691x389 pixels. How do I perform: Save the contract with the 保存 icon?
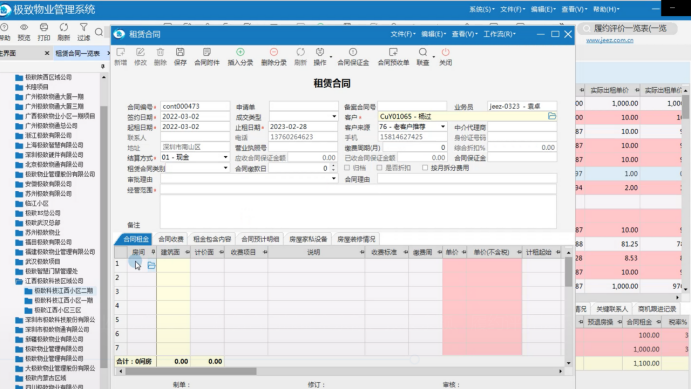point(180,52)
